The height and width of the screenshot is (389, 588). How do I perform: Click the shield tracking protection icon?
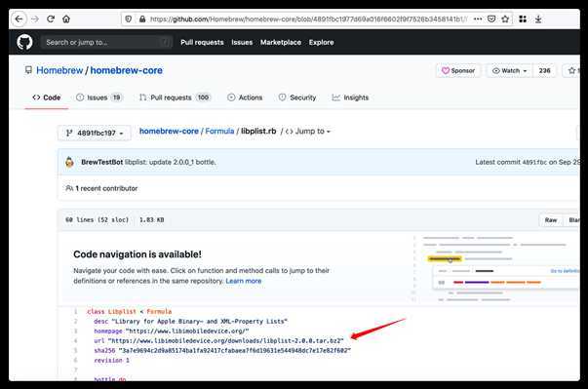[129, 19]
